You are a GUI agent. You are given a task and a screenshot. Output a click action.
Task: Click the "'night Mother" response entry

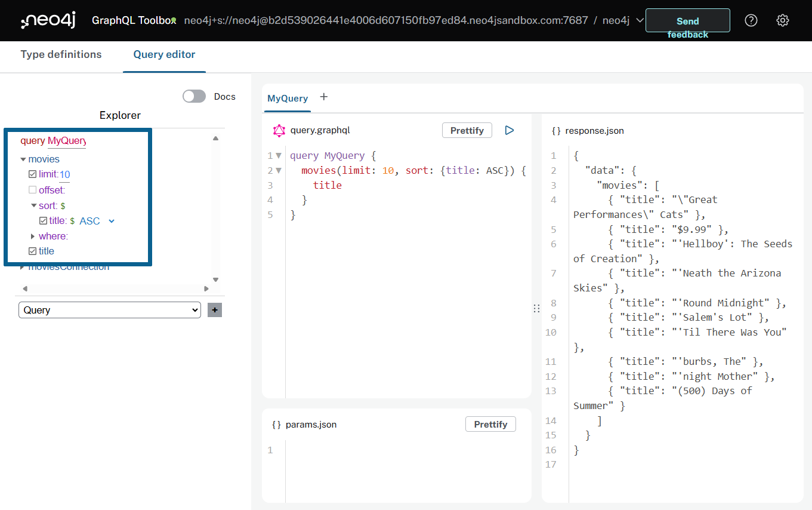692,376
